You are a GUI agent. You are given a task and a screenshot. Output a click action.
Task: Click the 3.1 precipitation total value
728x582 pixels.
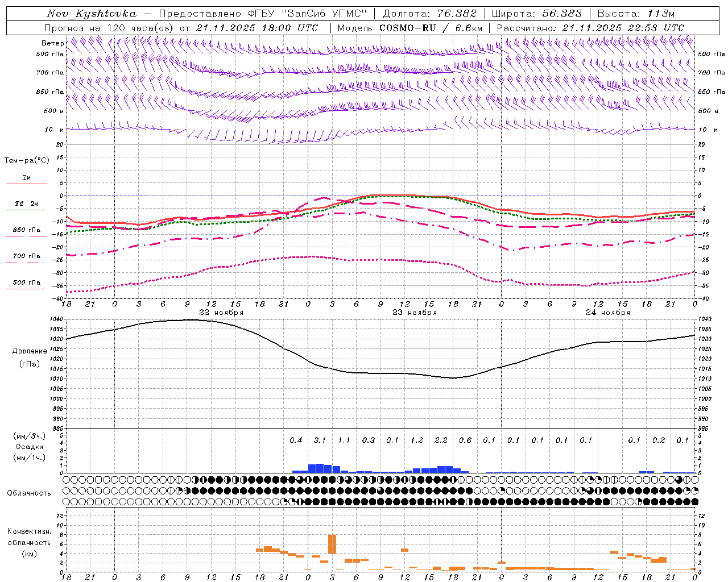click(320, 440)
